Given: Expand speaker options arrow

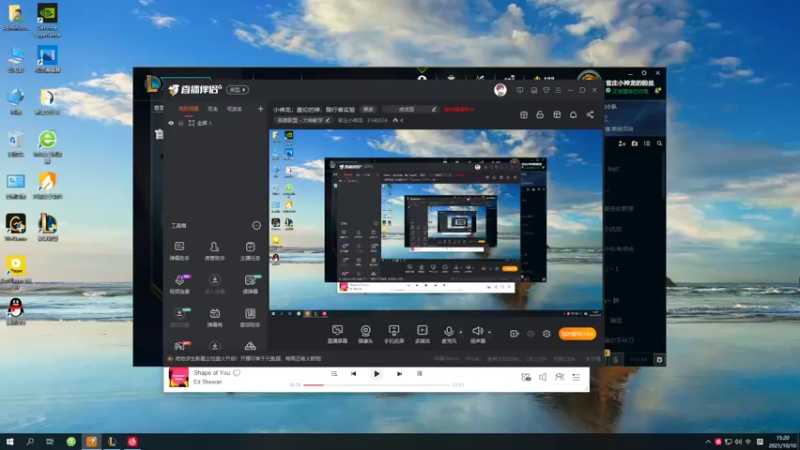Looking at the screenshot, I should tap(490, 332).
